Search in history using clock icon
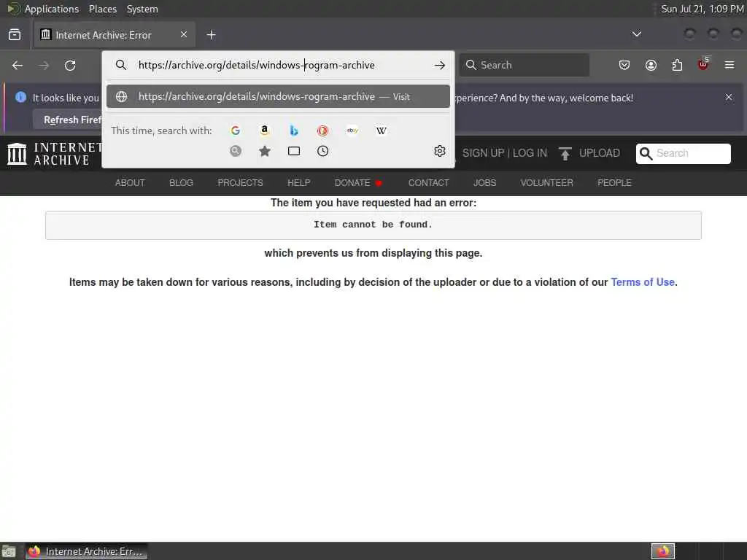747x560 pixels. point(323,151)
